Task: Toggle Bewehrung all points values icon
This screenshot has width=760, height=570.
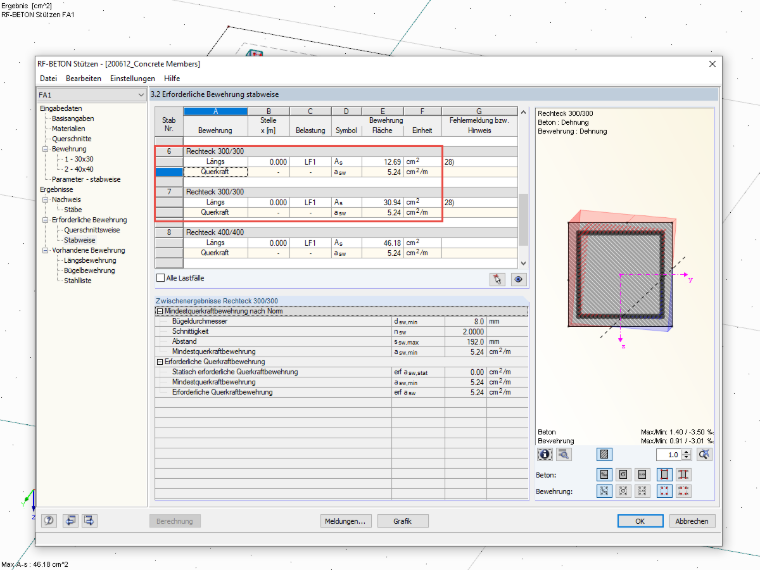Action: (683, 491)
